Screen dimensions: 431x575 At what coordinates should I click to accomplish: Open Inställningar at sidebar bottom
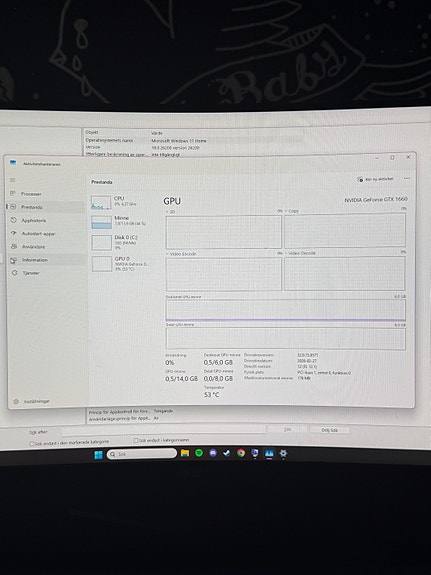pos(36,402)
